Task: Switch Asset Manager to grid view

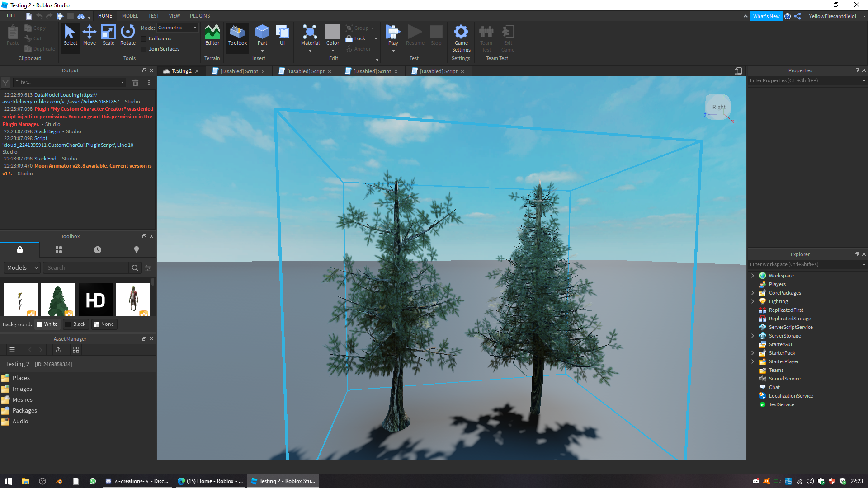Action: pyautogui.click(x=76, y=350)
